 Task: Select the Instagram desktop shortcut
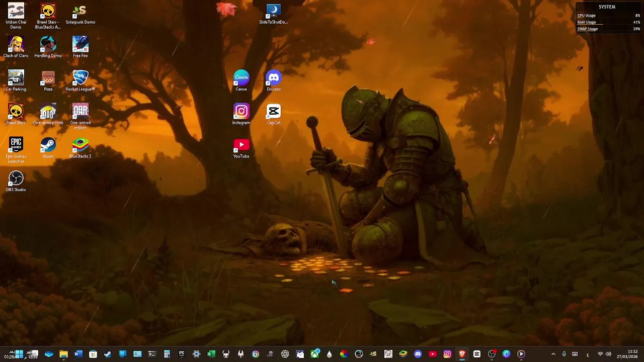pyautogui.click(x=241, y=114)
